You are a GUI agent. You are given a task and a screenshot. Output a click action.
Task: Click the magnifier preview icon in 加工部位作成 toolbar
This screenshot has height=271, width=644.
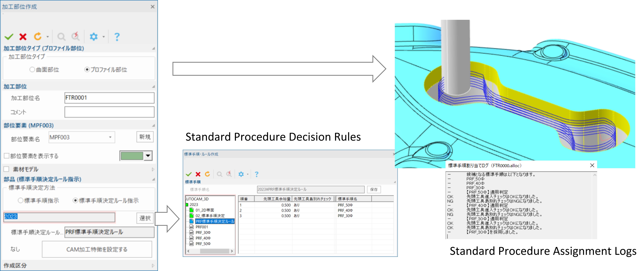61,37
